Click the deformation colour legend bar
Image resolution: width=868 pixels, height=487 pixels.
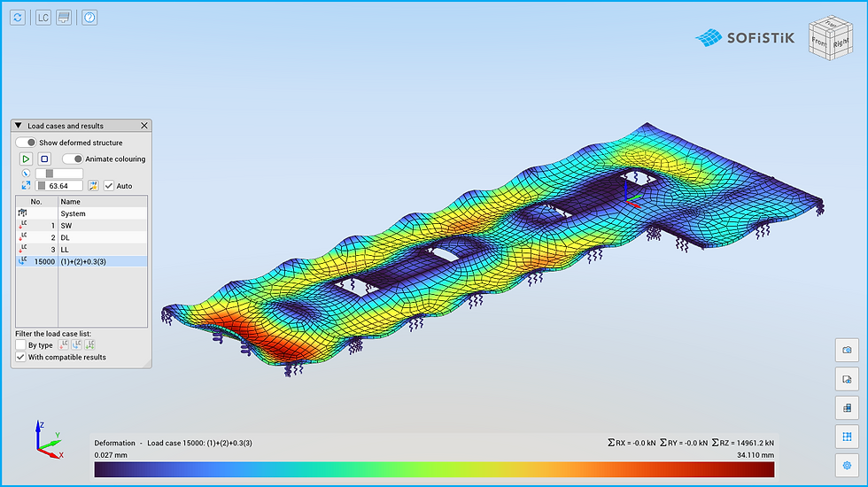(435, 469)
